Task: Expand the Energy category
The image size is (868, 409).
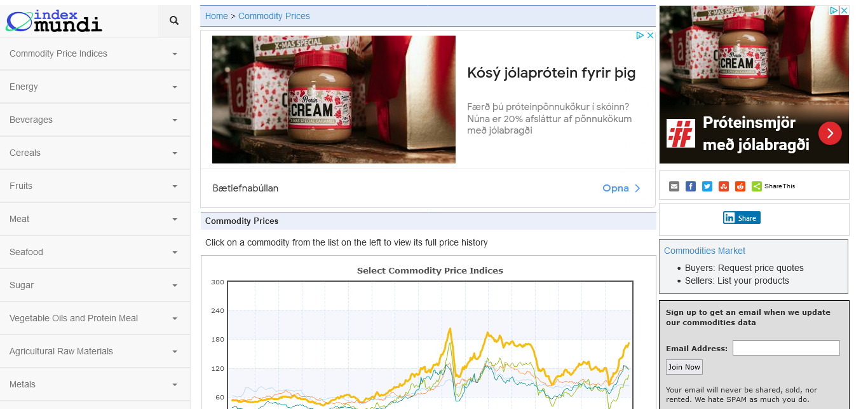Action: [x=95, y=87]
